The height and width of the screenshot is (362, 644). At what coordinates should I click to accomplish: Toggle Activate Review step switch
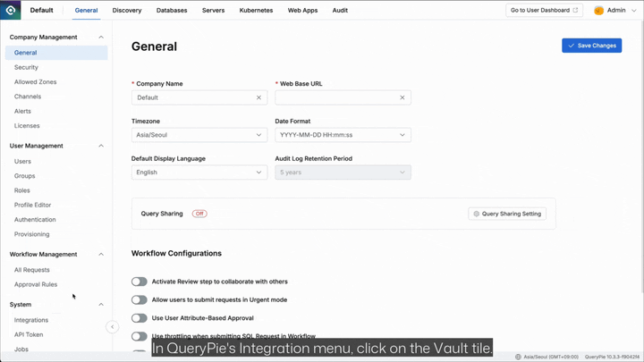140,282
